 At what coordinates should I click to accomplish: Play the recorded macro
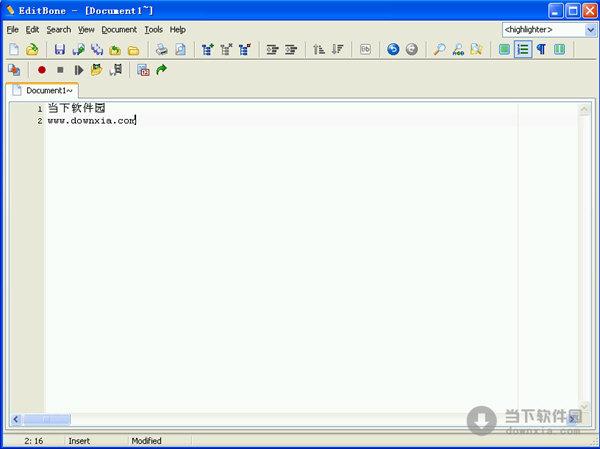coord(79,70)
